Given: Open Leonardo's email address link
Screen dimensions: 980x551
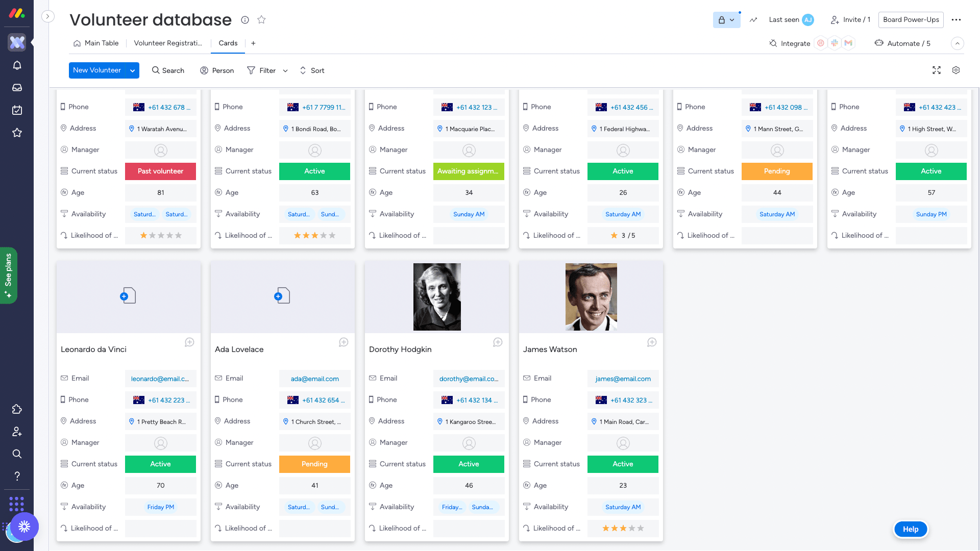Looking at the screenshot, I should click(x=160, y=379).
